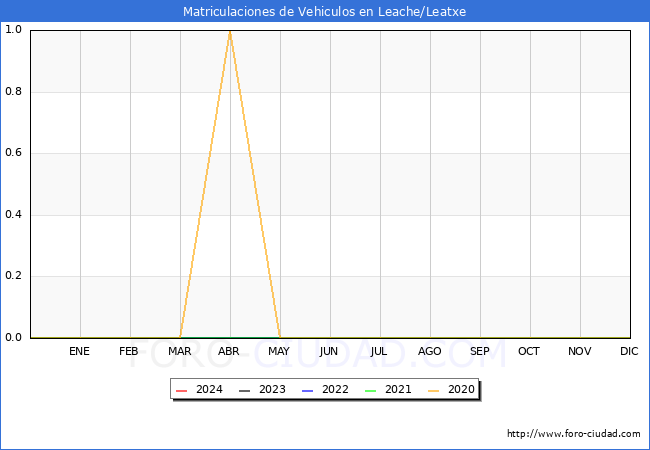Click the FEB month axis label
Image resolution: width=650 pixels, height=450 pixels.
click(x=129, y=351)
